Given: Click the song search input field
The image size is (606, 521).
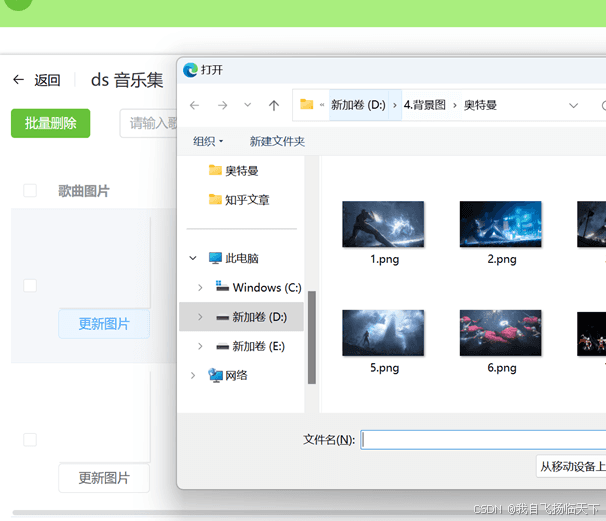Looking at the screenshot, I should coord(148,123).
